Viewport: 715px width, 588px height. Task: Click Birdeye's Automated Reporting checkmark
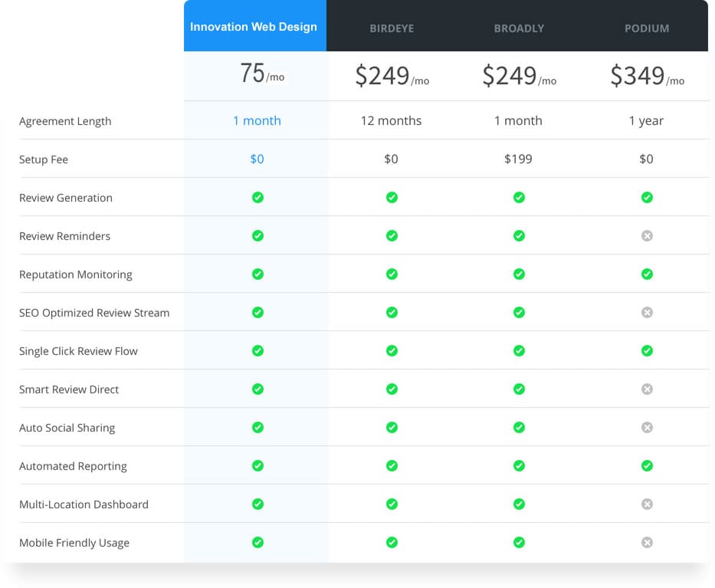click(392, 466)
